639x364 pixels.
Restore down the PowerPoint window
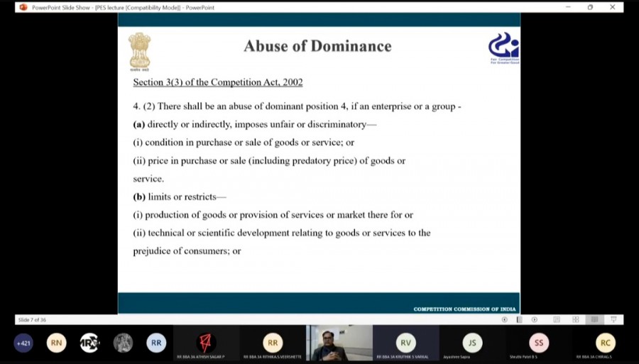pos(590,7)
